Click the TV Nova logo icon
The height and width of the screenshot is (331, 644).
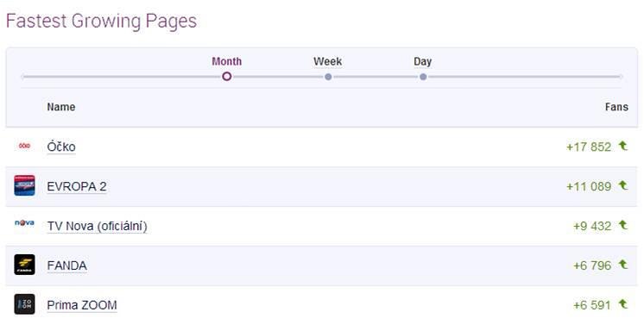pyautogui.click(x=25, y=223)
